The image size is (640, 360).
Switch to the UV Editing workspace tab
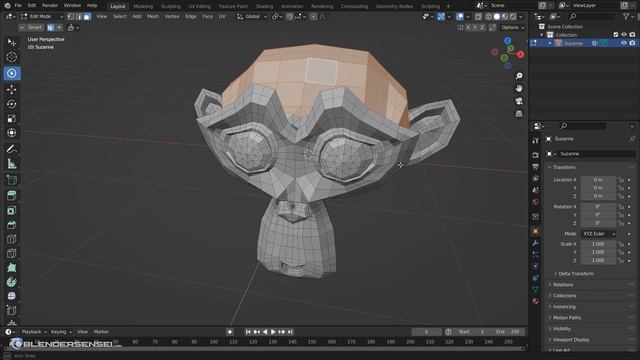click(x=200, y=6)
